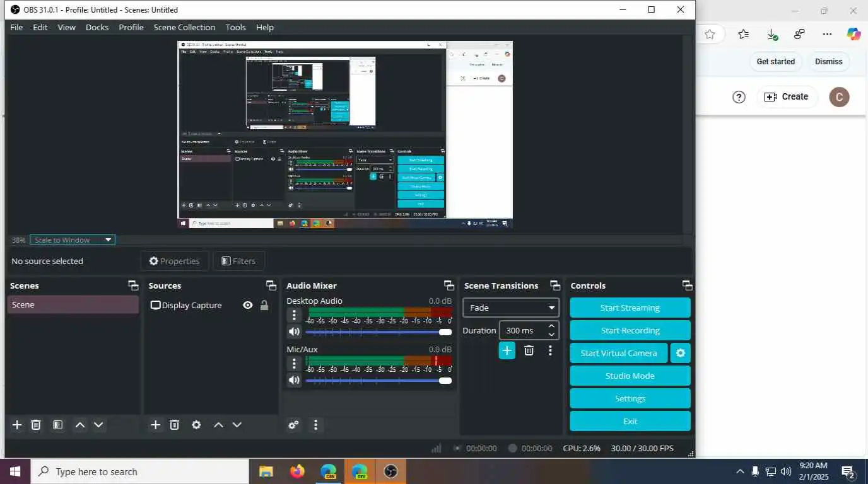Image resolution: width=868 pixels, height=484 pixels.
Task: Pop out the Audio Mixer dock
Action: point(449,285)
